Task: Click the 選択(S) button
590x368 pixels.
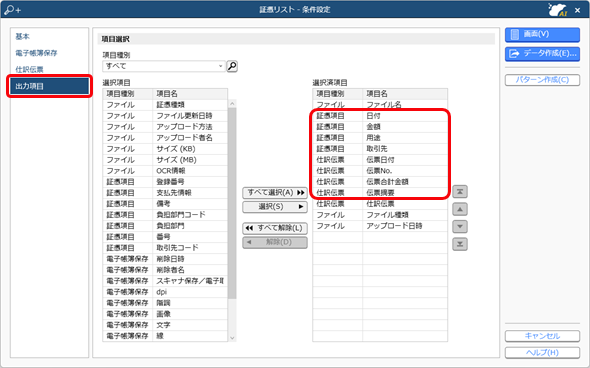Action: 275,207
